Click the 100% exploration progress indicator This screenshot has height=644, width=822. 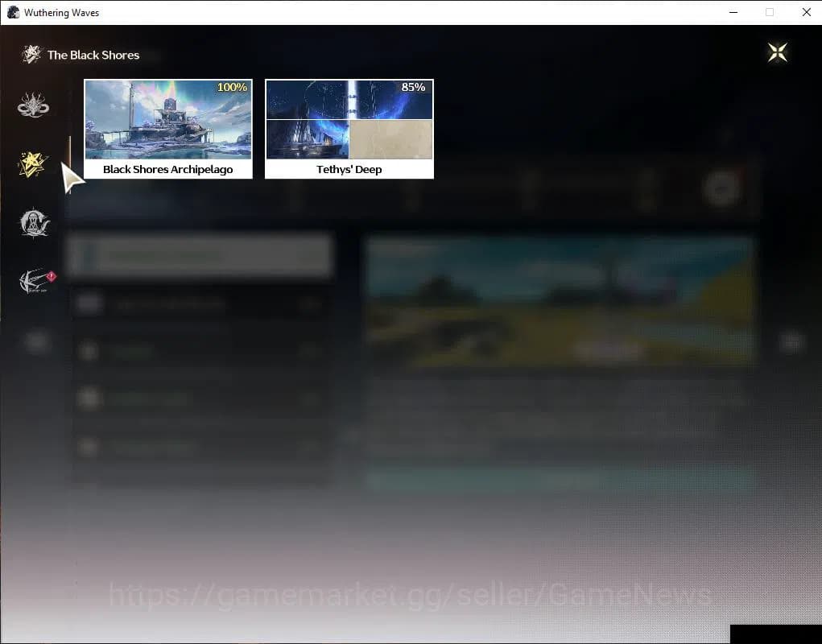[x=232, y=88]
